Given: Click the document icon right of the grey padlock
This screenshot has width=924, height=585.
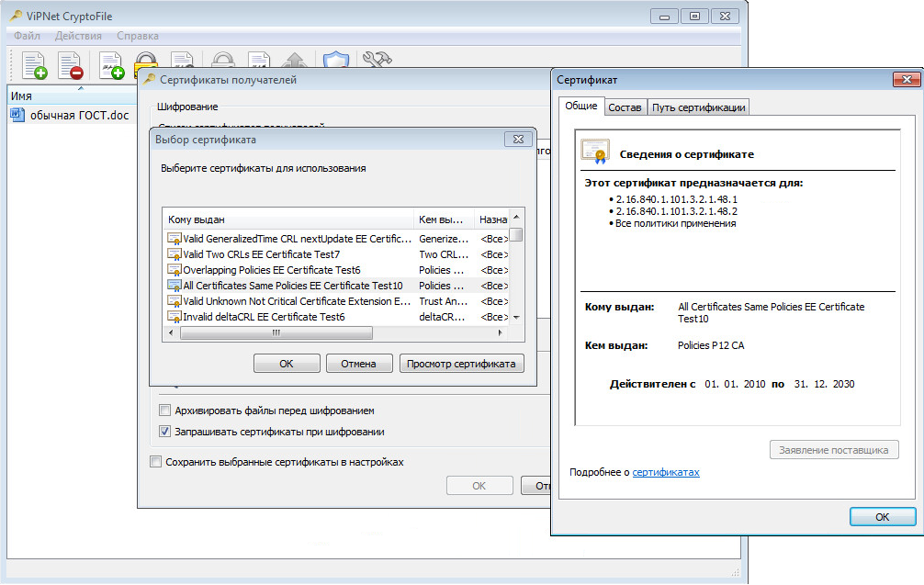Looking at the screenshot, I should [x=259, y=60].
